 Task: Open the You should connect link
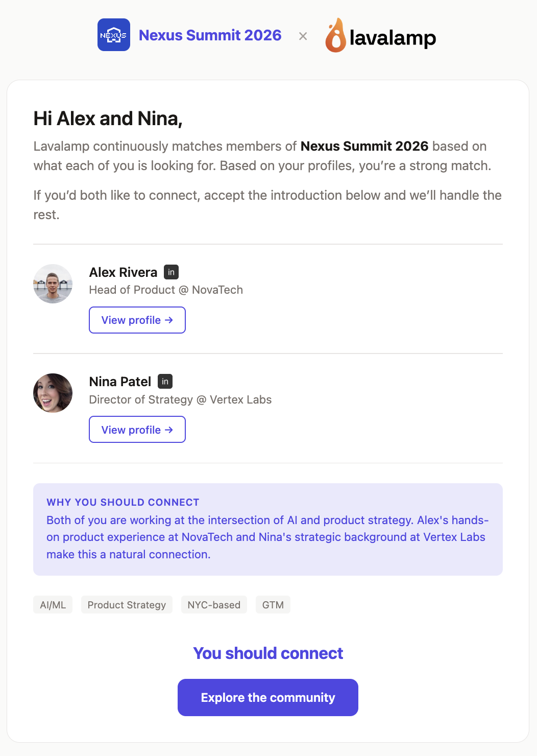[x=267, y=653]
